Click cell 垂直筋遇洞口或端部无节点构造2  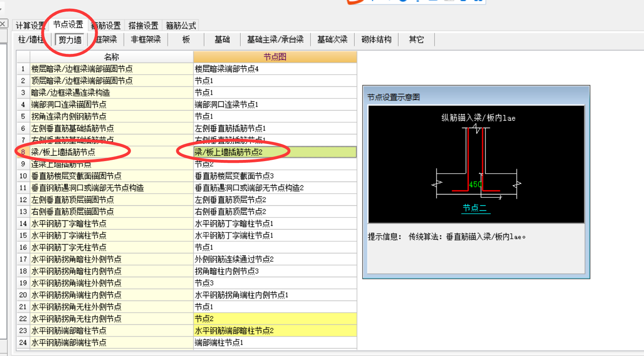[275, 188]
